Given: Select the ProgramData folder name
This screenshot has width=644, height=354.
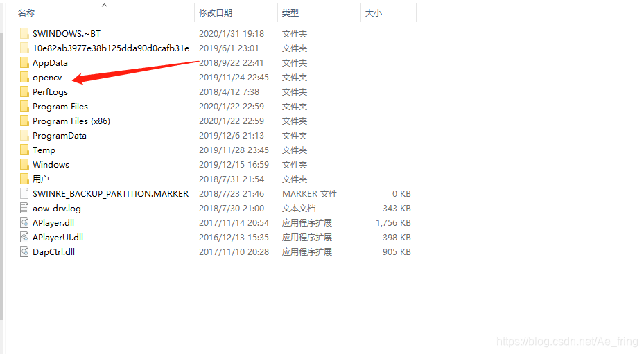Looking at the screenshot, I should 60,136.
